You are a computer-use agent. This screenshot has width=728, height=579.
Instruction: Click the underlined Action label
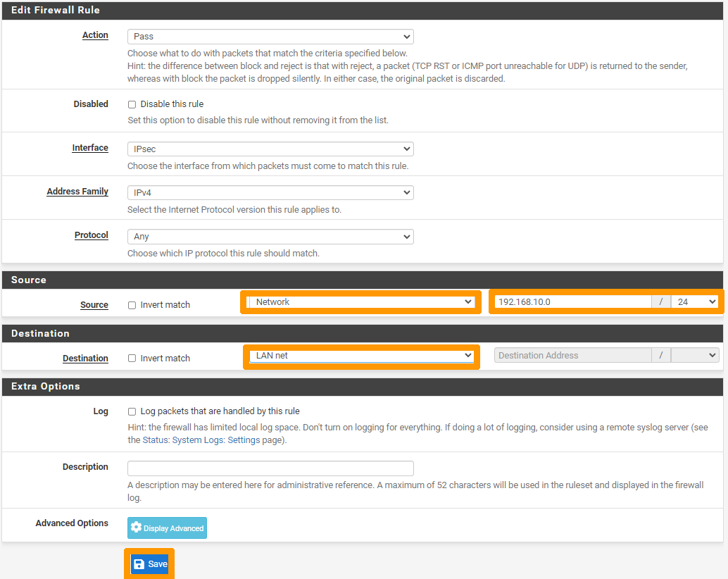point(95,35)
